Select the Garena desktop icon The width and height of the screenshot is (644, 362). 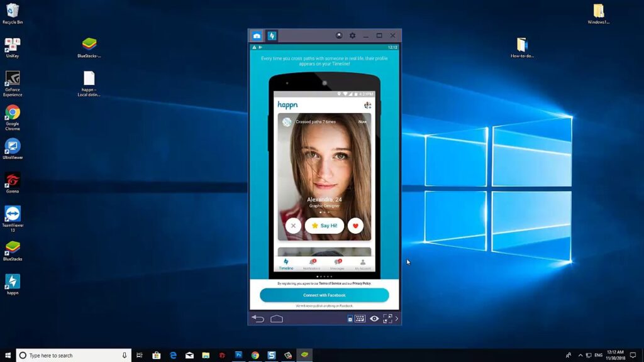click(x=13, y=183)
